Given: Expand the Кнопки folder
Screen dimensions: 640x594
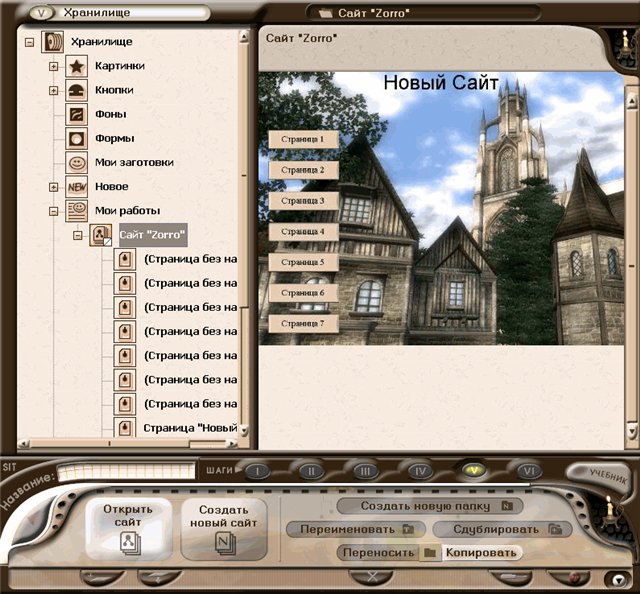Looking at the screenshot, I should (53, 90).
